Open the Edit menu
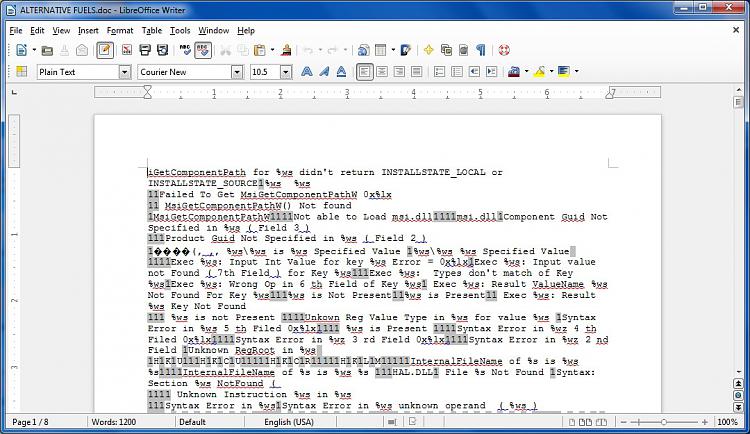This screenshot has width=750, height=434. (x=37, y=31)
